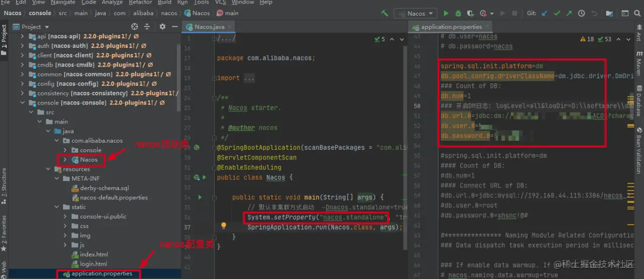Screen dimensions: 644x279
Task: Expand the auth [nacos-auth] module
Action: pyautogui.click(x=22, y=46)
